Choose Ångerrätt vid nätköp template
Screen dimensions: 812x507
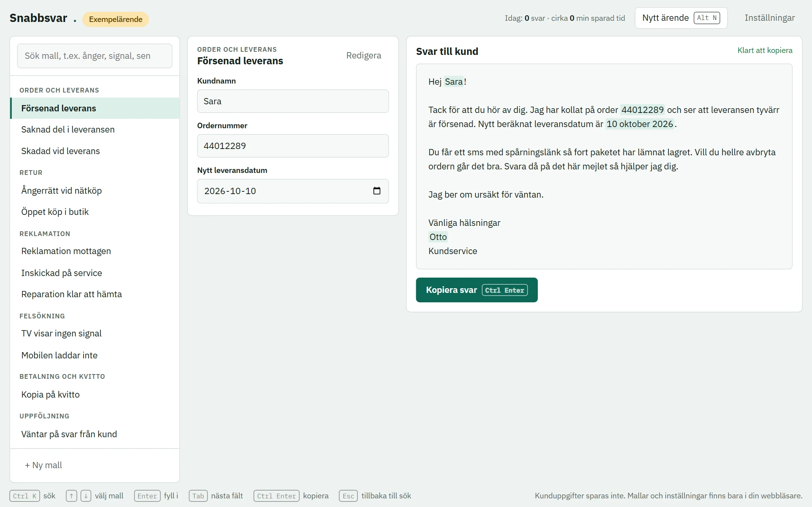point(95,191)
